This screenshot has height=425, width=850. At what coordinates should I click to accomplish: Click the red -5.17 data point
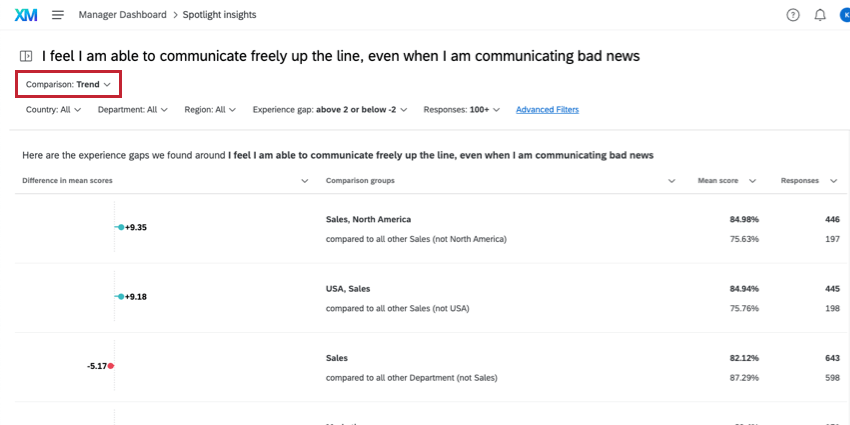[x=111, y=366]
